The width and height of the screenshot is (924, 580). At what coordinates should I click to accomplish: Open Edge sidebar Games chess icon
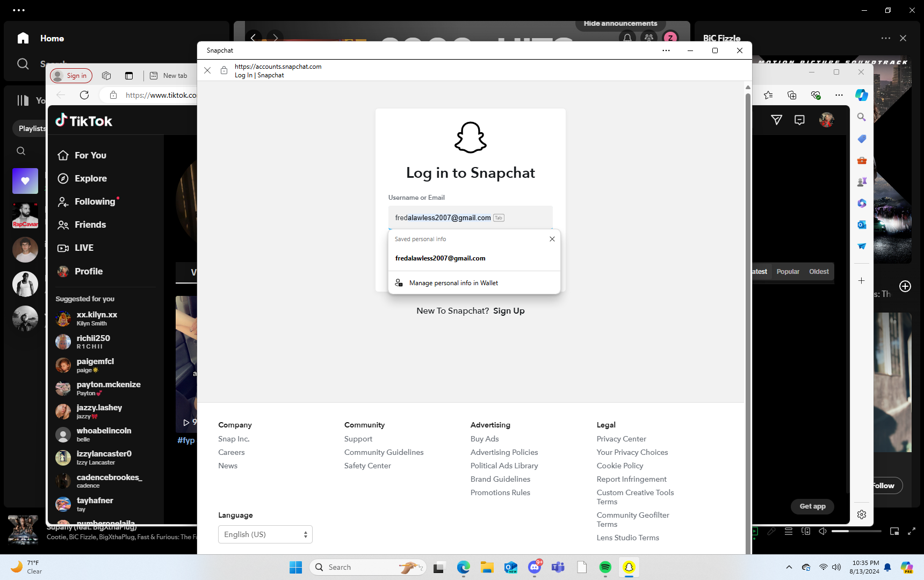coord(862,182)
